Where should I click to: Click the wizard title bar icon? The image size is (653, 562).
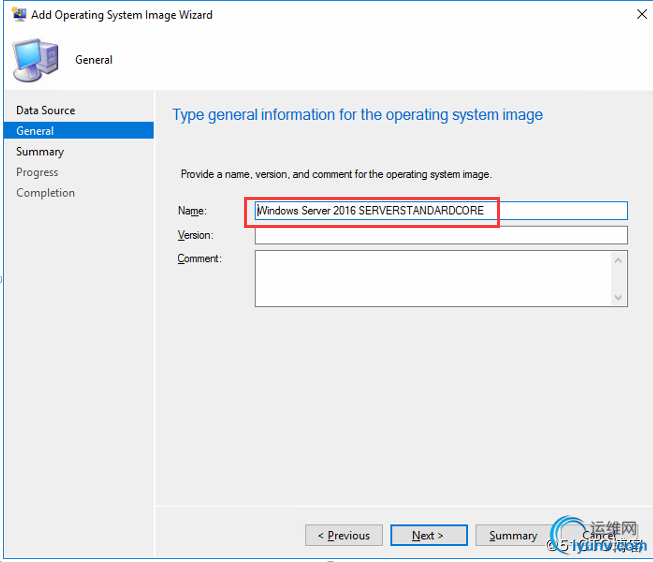pos(18,14)
